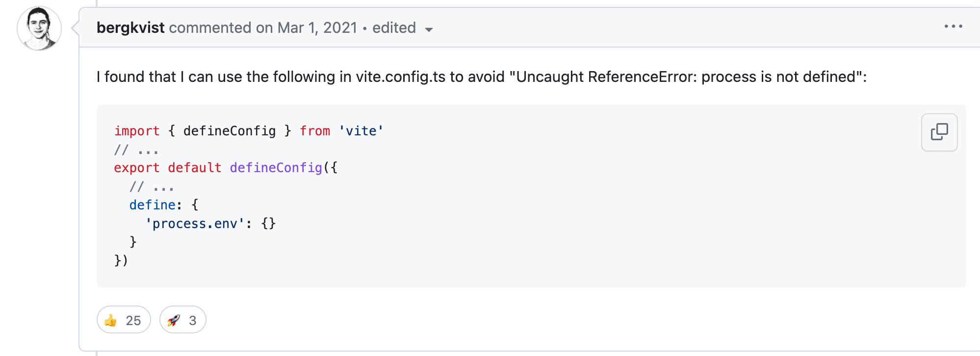Screen dimensions: 980x356
Task: Open the 'Mar 1, 2021' timestamp permalink
Action: 317,28
